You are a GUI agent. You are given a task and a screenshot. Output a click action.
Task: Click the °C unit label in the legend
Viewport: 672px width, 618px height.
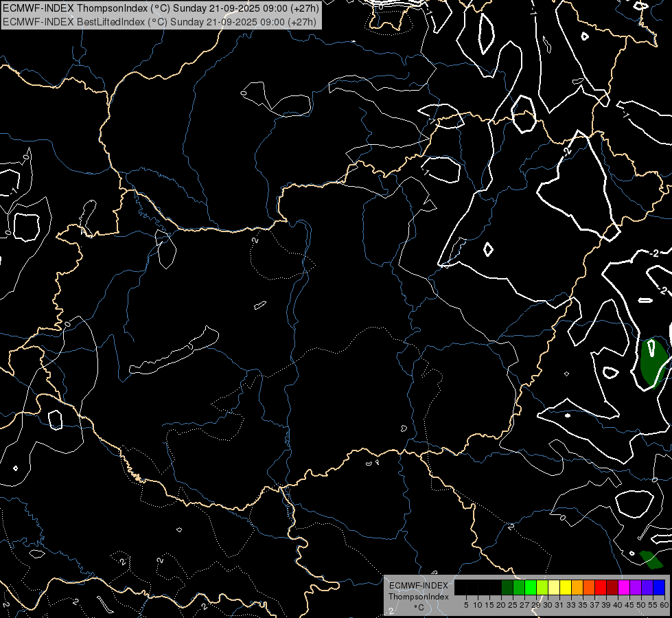click(x=419, y=608)
